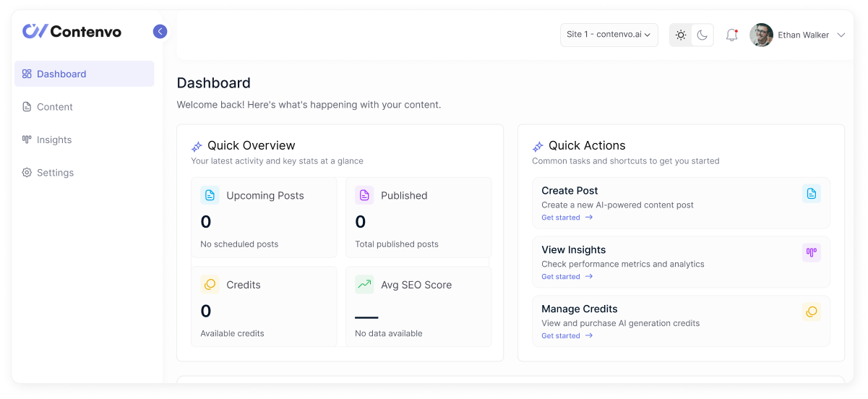Click the Contenvo logo icon
This screenshot has width=868, height=399.
click(x=35, y=31)
